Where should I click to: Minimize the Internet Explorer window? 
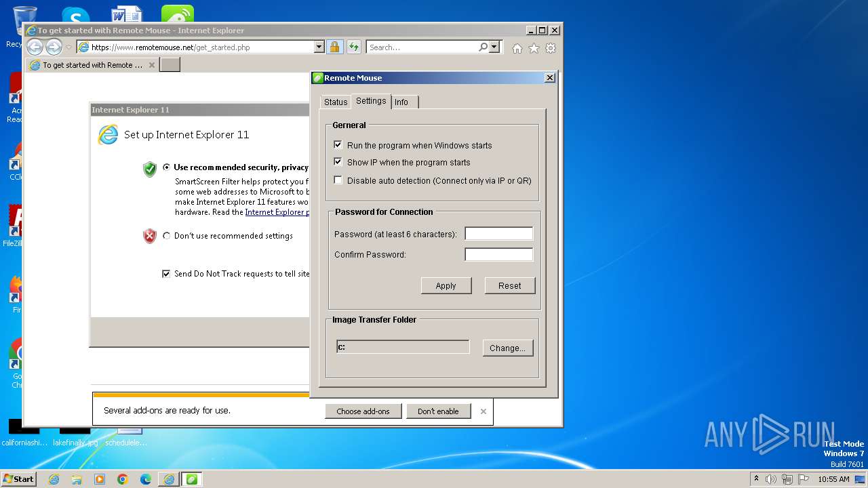530,30
